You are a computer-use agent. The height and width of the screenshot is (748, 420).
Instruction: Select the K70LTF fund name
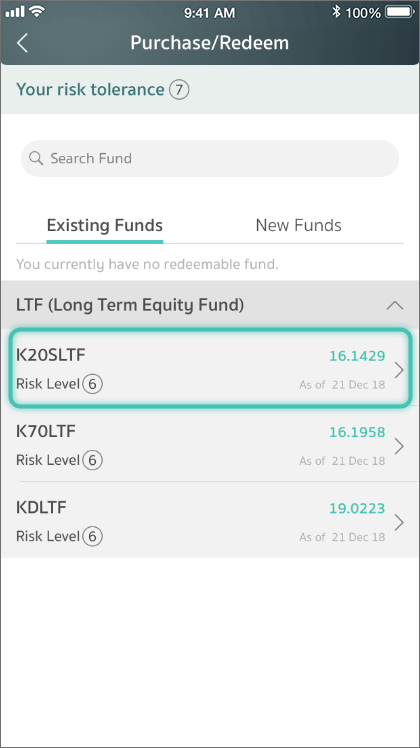tap(46, 431)
